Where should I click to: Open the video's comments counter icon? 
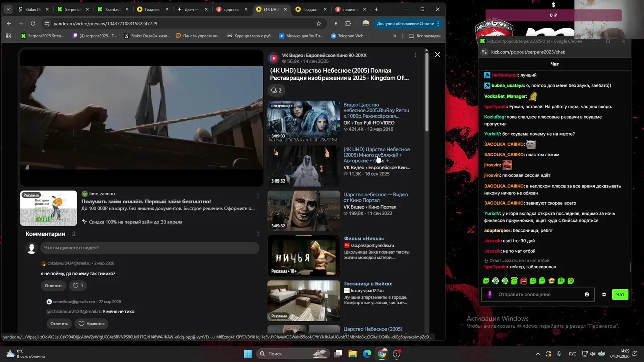click(x=276, y=90)
